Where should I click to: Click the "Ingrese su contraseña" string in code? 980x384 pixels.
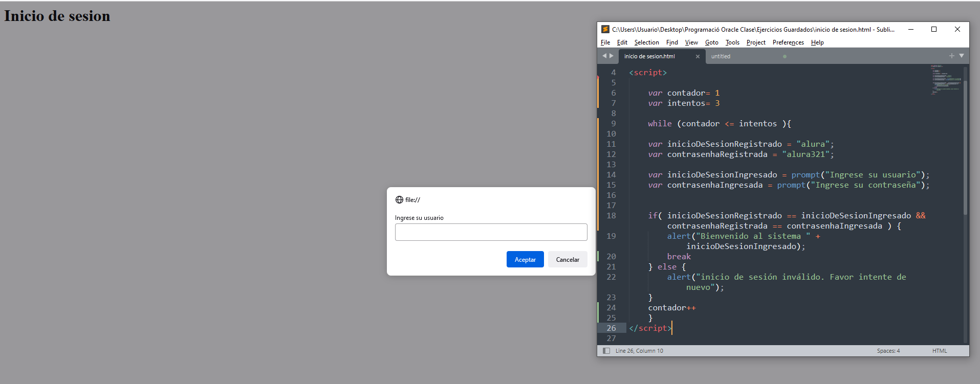[x=865, y=185]
